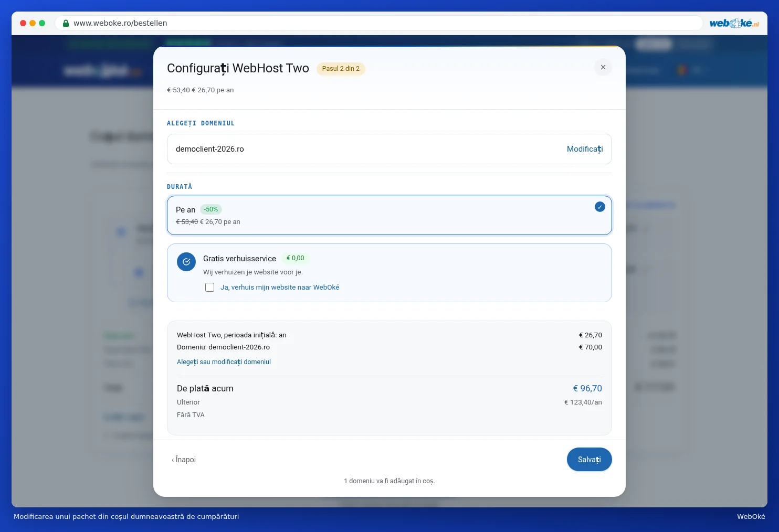Click the red window close dot
779x532 pixels.
23,23
